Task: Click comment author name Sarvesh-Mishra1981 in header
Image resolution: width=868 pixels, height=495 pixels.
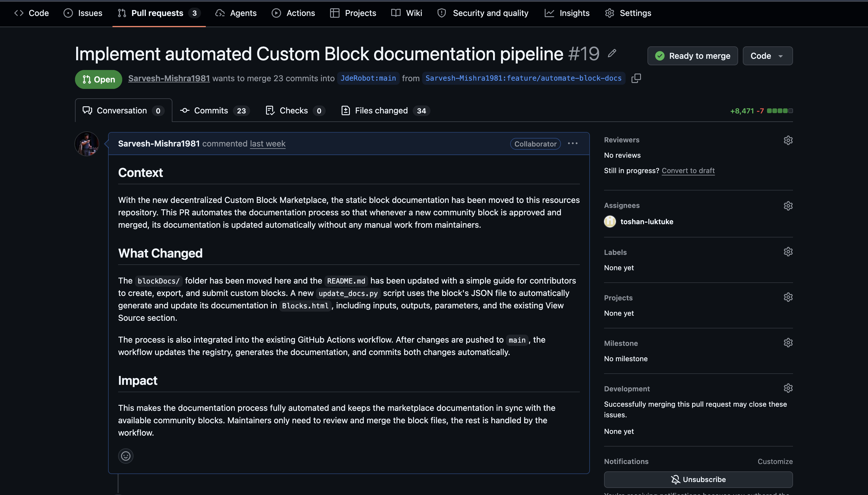Action: coord(159,144)
